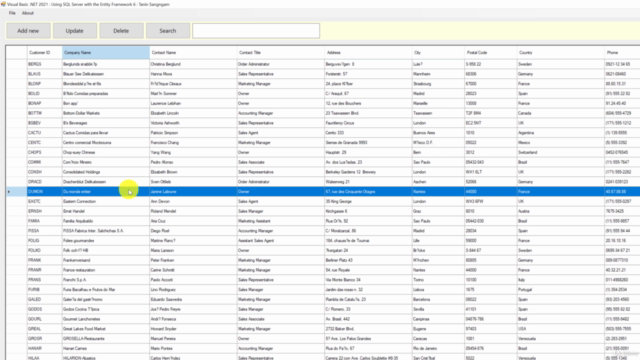Image resolution: width=640 pixels, height=360 pixels.
Task: Select city cell Buenos Aires
Action: click(x=438, y=133)
